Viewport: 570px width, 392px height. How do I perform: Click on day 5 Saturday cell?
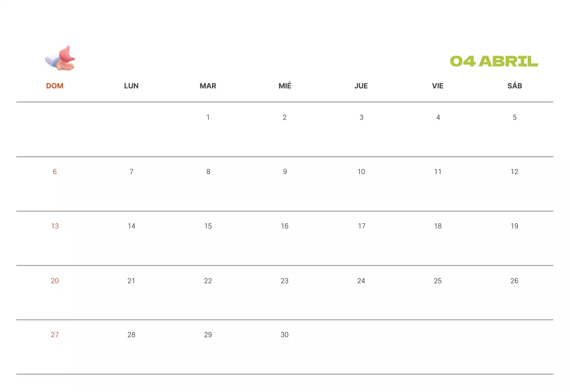click(514, 118)
